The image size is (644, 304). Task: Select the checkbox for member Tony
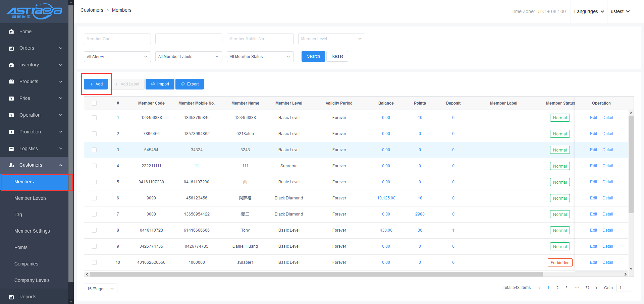click(x=94, y=230)
